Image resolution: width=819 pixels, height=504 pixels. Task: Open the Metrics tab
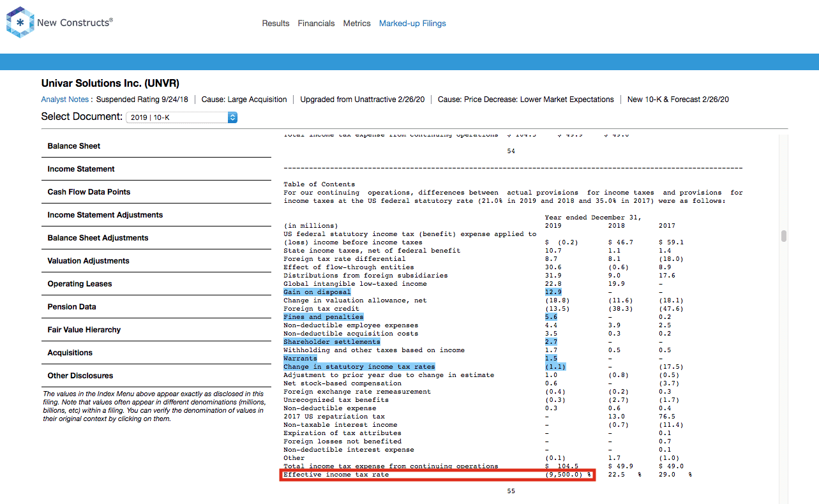[357, 24]
